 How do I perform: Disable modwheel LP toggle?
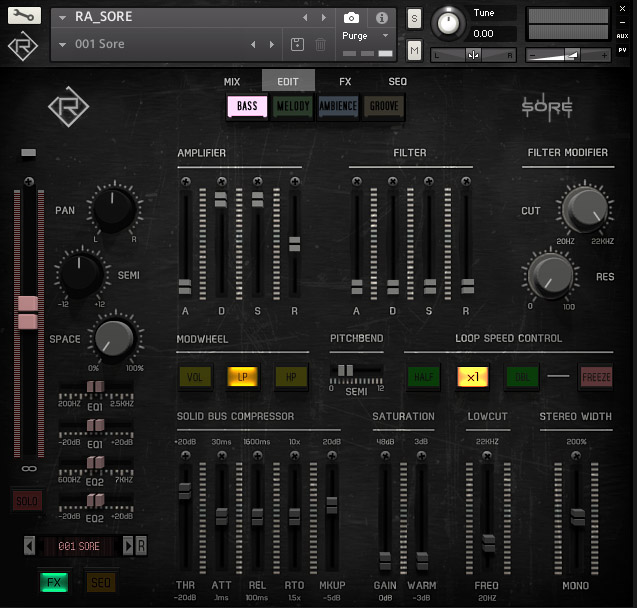(x=243, y=377)
